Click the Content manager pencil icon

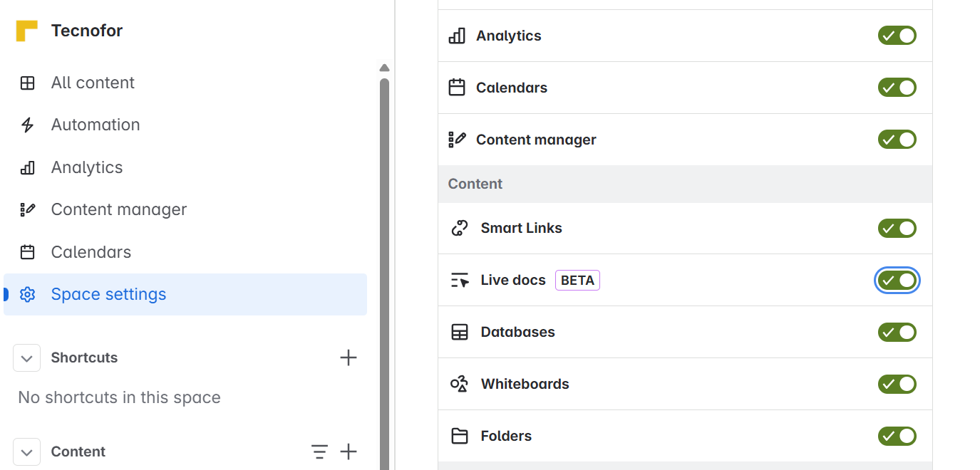click(28, 209)
